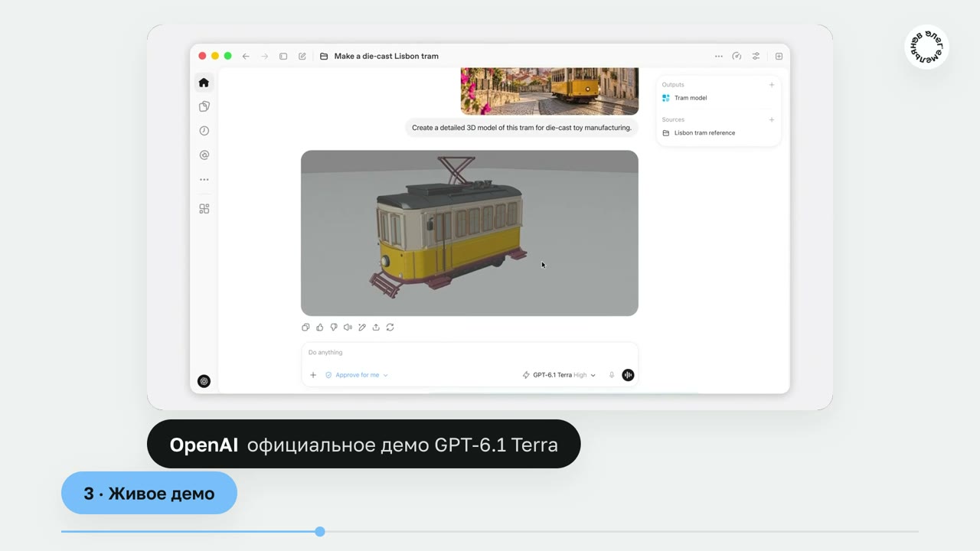
Task: Click the OpenAI logo at the sidebar bottom
Action: (x=204, y=381)
